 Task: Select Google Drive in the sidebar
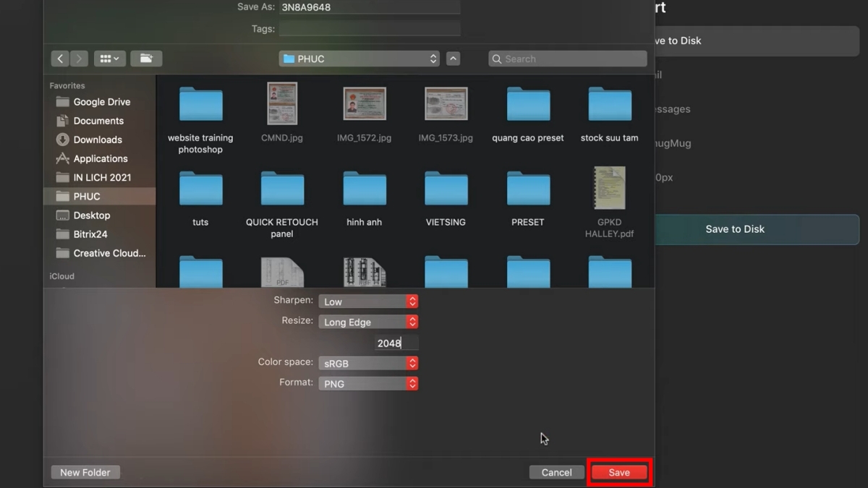pos(100,102)
